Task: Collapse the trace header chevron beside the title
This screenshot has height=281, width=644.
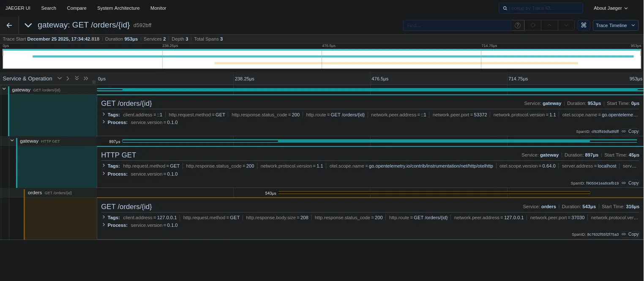Action: pyautogui.click(x=28, y=25)
